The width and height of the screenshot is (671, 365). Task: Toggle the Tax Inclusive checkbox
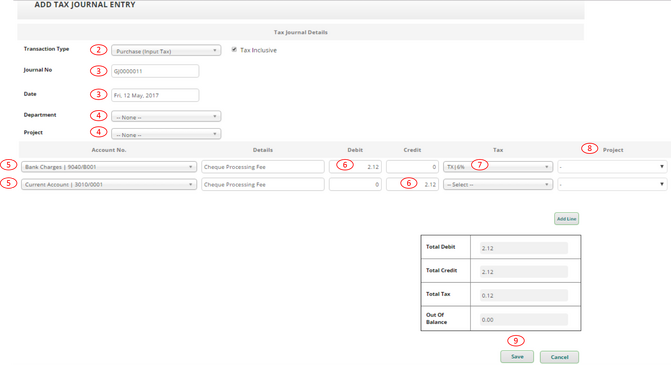point(234,50)
